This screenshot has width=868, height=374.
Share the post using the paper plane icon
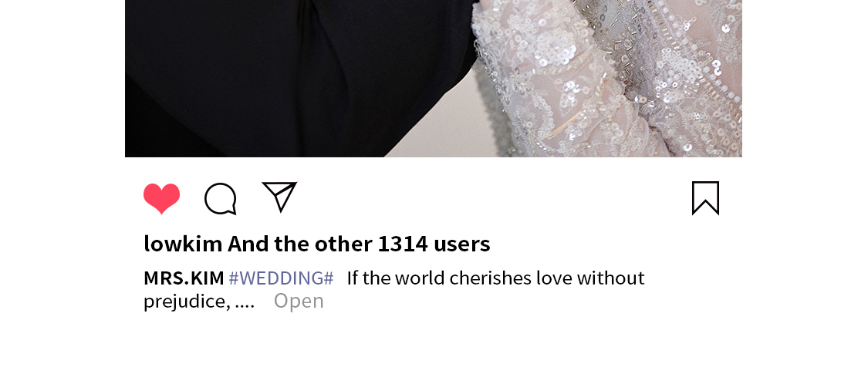(279, 197)
